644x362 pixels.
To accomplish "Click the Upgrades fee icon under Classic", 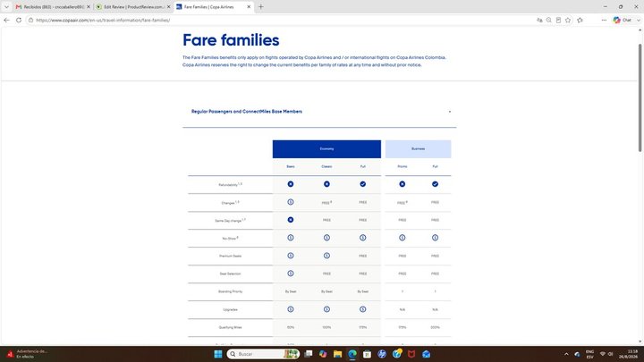I will pyautogui.click(x=326, y=309).
